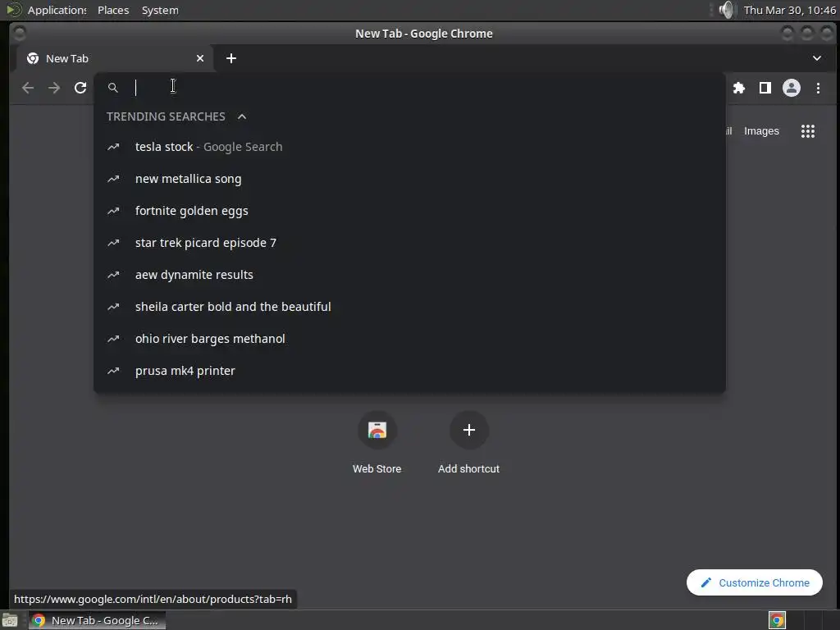Click the Add shortcut plus icon
840x630 pixels.
pyautogui.click(x=468, y=430)
